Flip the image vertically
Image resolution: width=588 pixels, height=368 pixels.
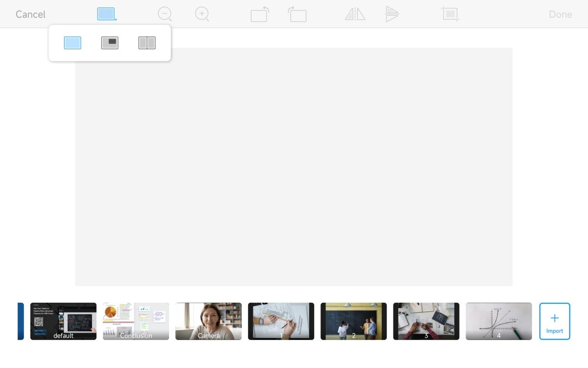click(x=392, y=14)
